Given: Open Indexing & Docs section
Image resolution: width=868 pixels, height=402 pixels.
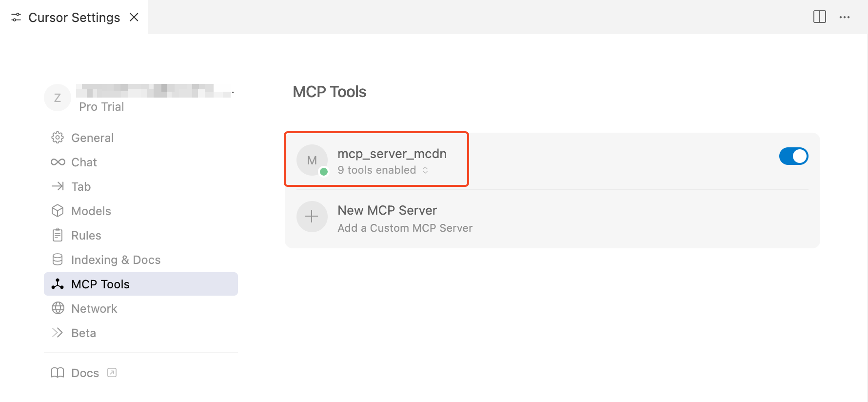Looking at the screenshot, I should click(141, 260).
